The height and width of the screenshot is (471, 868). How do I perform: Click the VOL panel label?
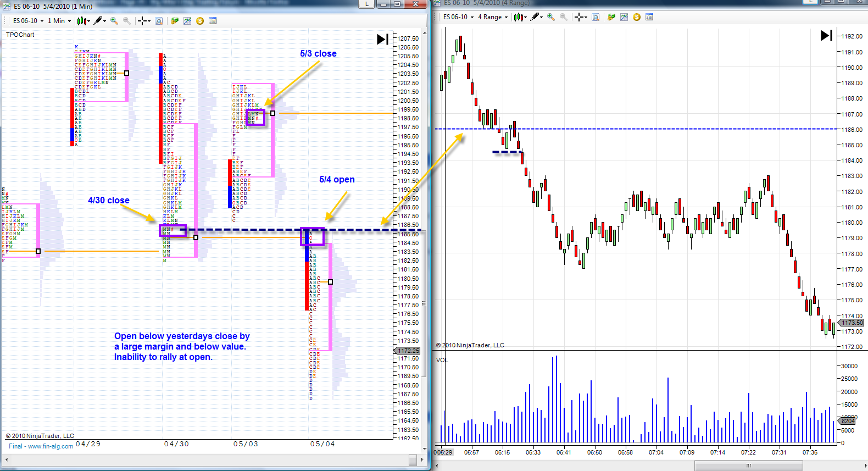(x=442, y=360)
